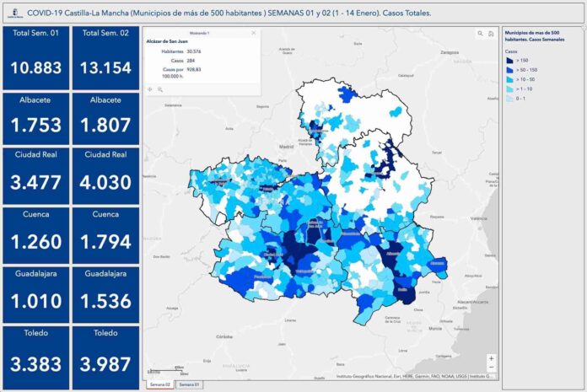Viewport: 587px width, 392px height.
Task: Click the '> 50 - 150' legend swatch
Action: [511, 70]
